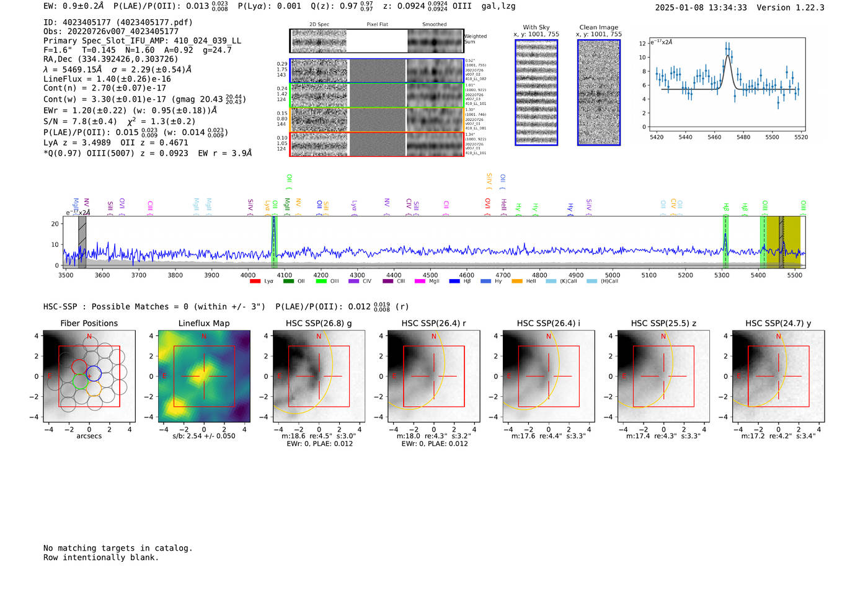Click the 2025-01-08 13:34:33 timestamp
The height and width of the screenshot is (591, 868).
pos(701,7)
